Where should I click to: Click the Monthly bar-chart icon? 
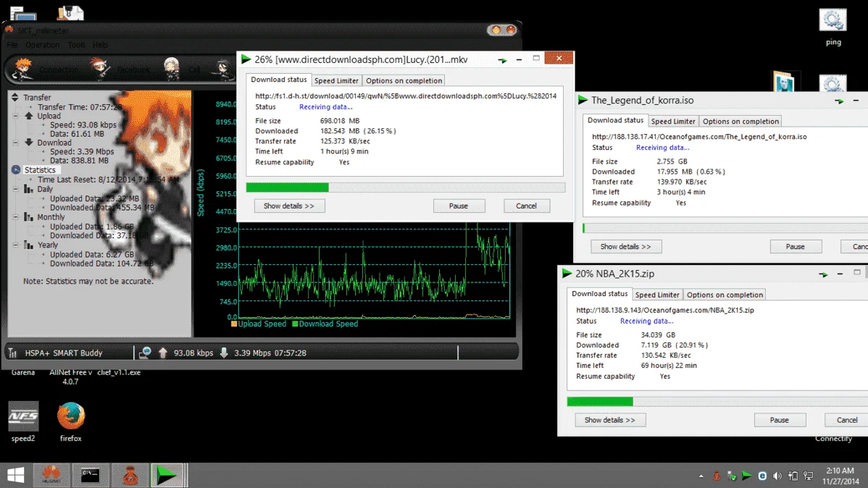[x=29, y=217]
